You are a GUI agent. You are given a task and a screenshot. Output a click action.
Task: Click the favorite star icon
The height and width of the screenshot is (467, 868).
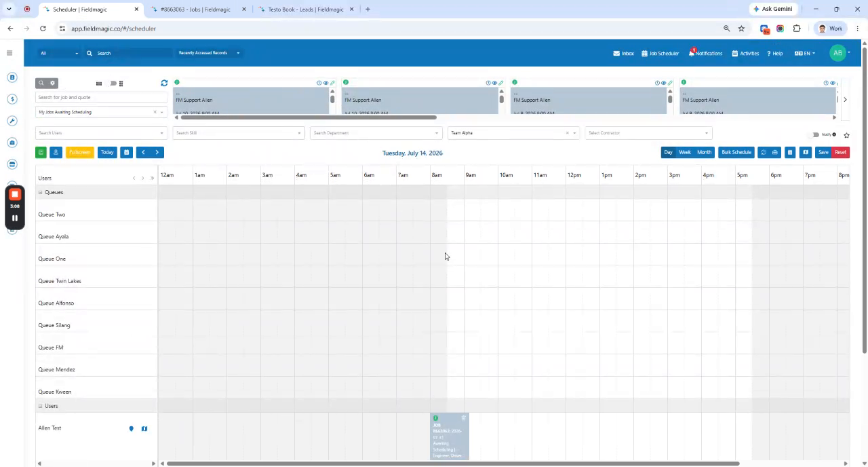click(846, 135)
